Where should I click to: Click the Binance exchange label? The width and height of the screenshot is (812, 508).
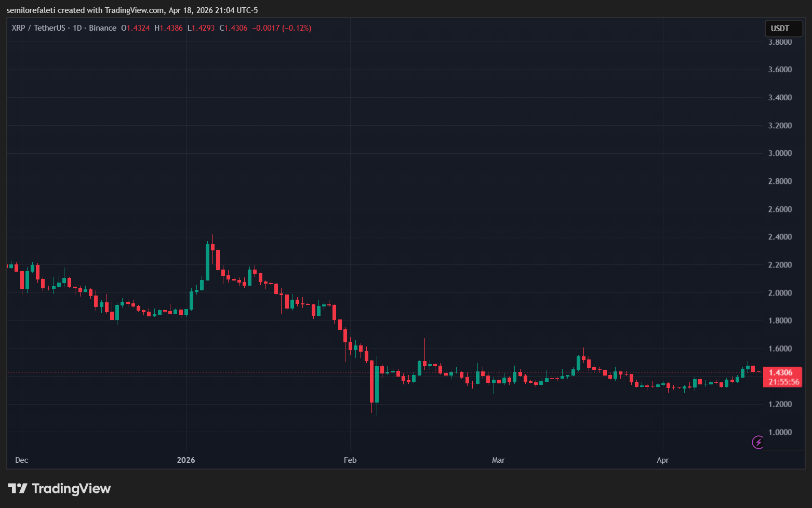[102, 28]
